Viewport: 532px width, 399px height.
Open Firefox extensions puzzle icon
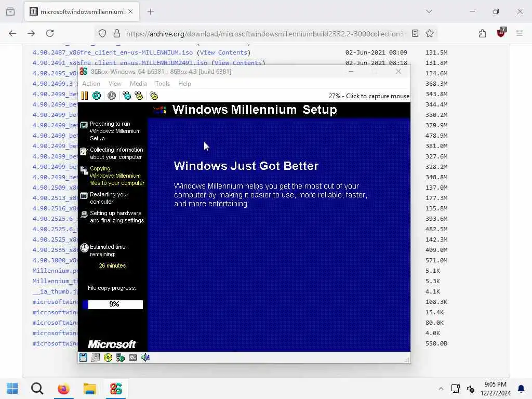coord(483,33)
